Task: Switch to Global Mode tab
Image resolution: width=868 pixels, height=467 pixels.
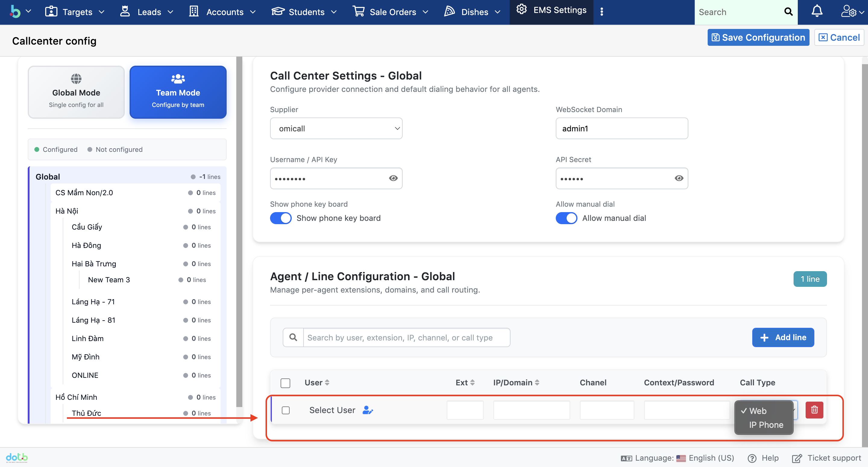Action: [x=76, y=92]
